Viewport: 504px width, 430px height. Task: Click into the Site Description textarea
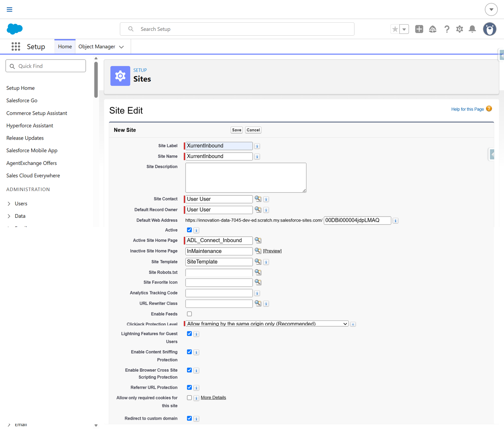(x=246, y=178)
